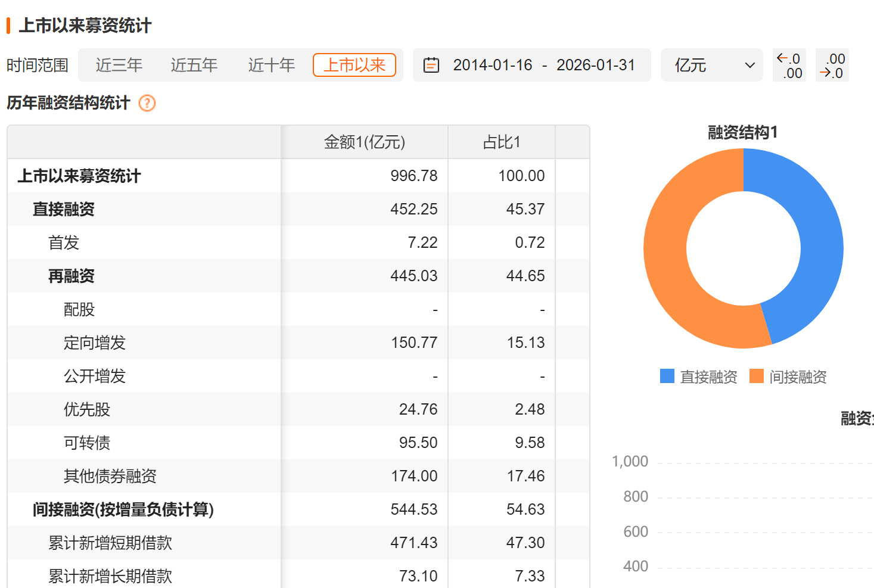The width and height of the screenshot is (874, 588).
Task: Click the blue segment of the donut chart
Action: click(x=816, y=238)
